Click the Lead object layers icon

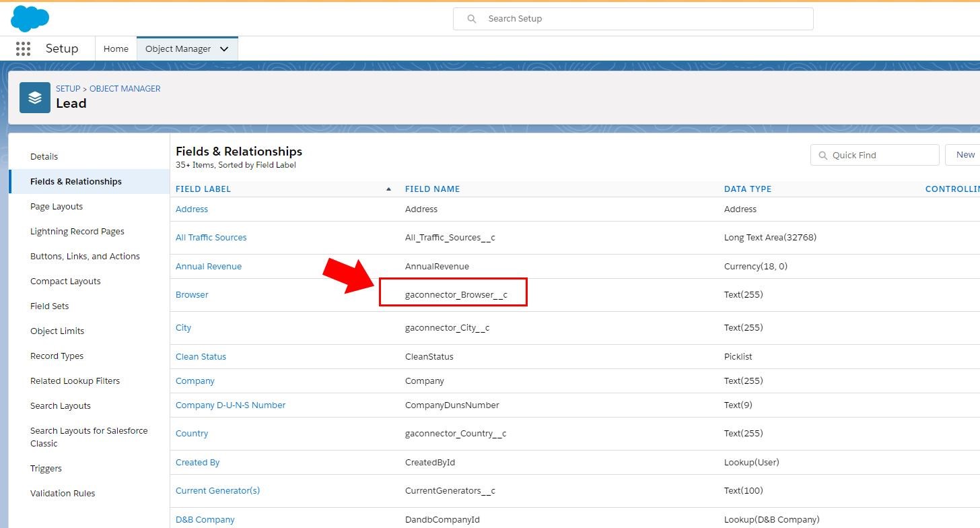(x=35, y=98)
